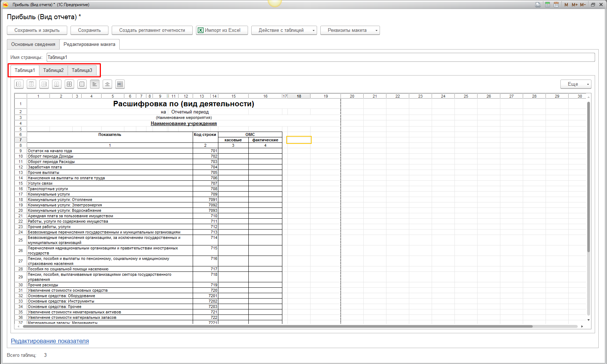607x364 pixels.
Task: Click the Сохранить и закрыть button
Action: (x=37, y=30)
